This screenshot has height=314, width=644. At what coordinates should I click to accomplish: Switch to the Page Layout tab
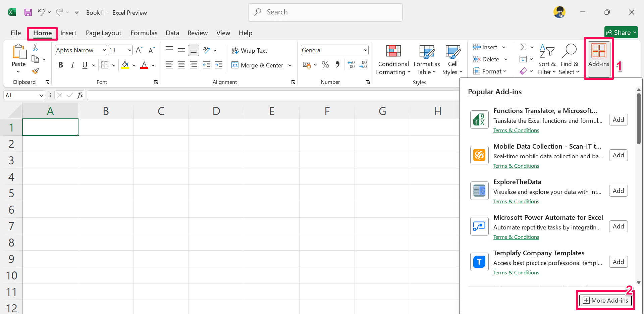[x=104, y=33]
